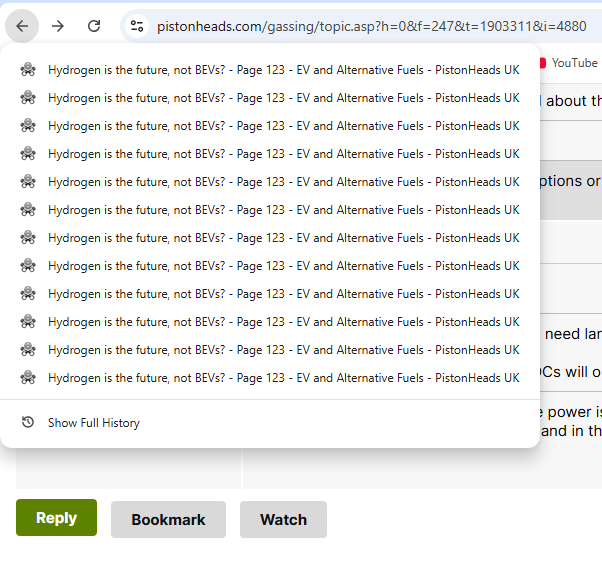This screenshot has width=602, height=565.
Task: Click the Bookmark button below the post
Action: (x=168, y=519)
